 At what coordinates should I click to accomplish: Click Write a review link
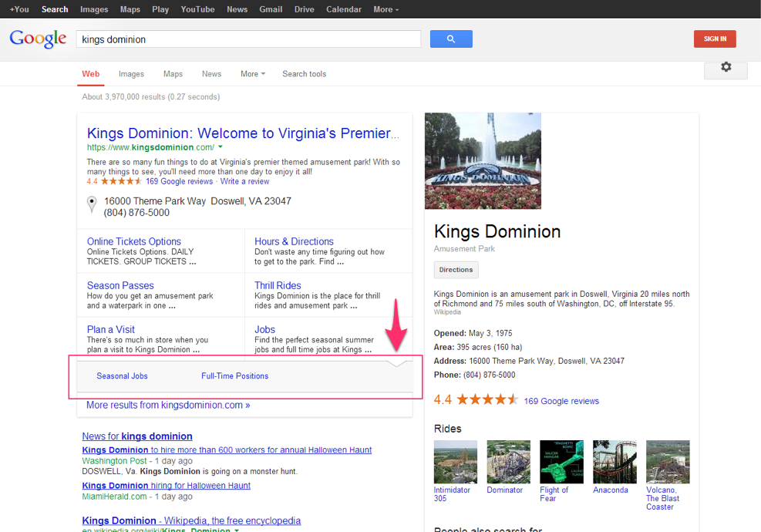pyautogui.click(x=244, y=181)
